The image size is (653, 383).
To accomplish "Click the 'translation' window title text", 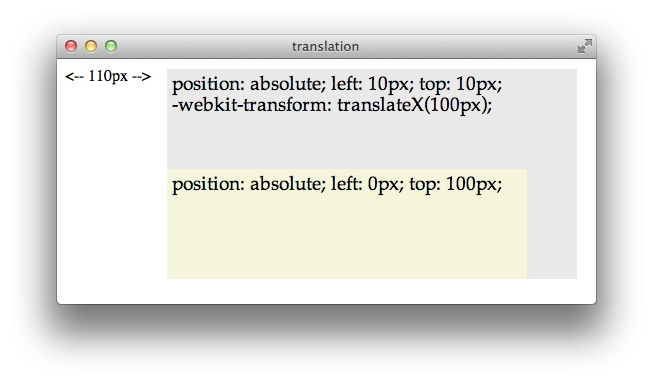I will coord(325,47).
